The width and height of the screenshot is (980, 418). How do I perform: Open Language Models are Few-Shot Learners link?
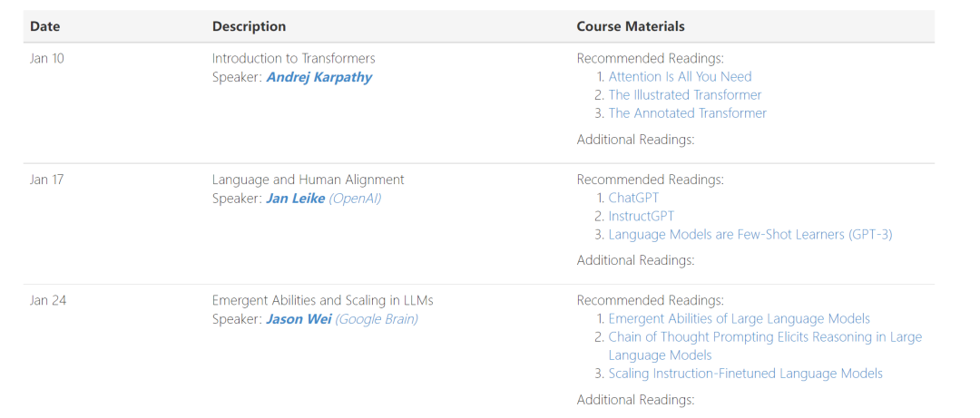pos(750,234)
